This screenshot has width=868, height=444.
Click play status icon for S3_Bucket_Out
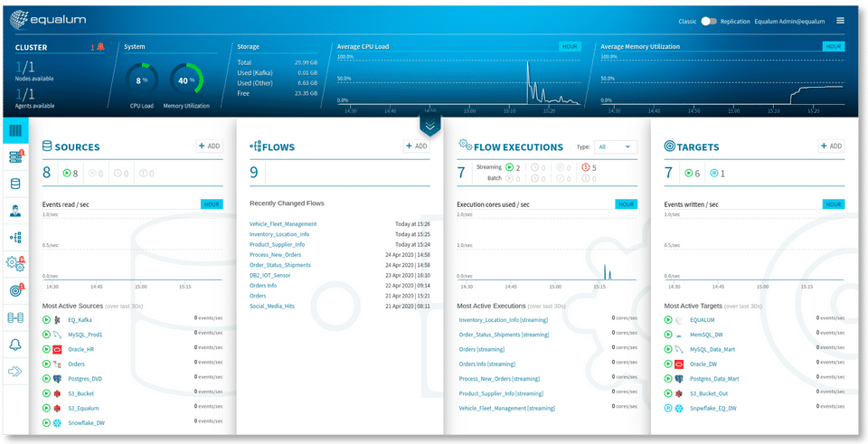click(668, 393)
